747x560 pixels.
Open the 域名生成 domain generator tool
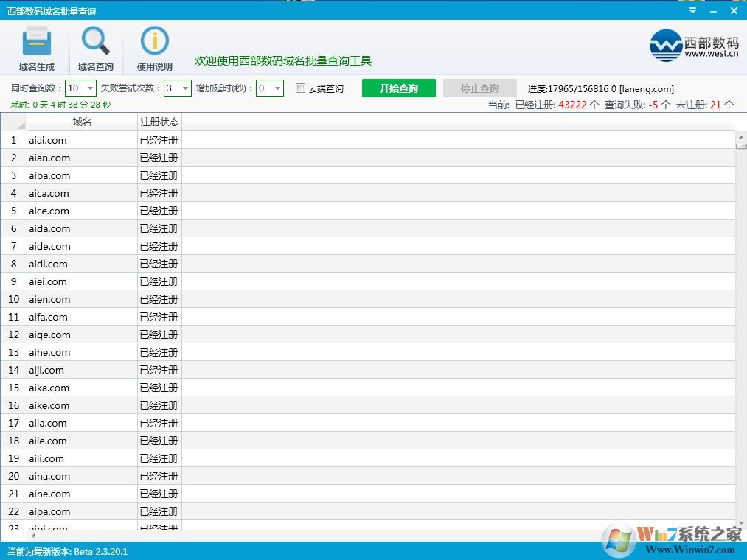pyautogui.click(x=36, y=49)
